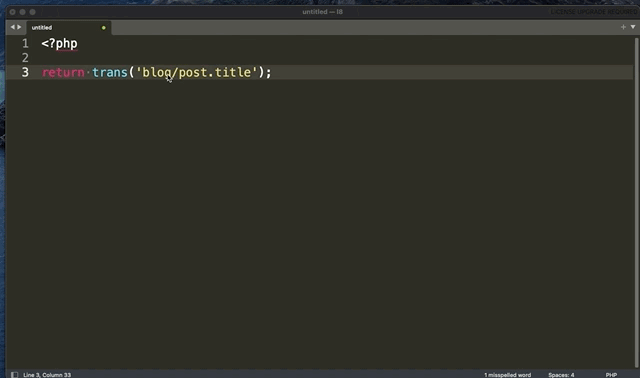The image size is (640, 378).
Task: Click the misspelled '<?php' word
Action: 60,44
